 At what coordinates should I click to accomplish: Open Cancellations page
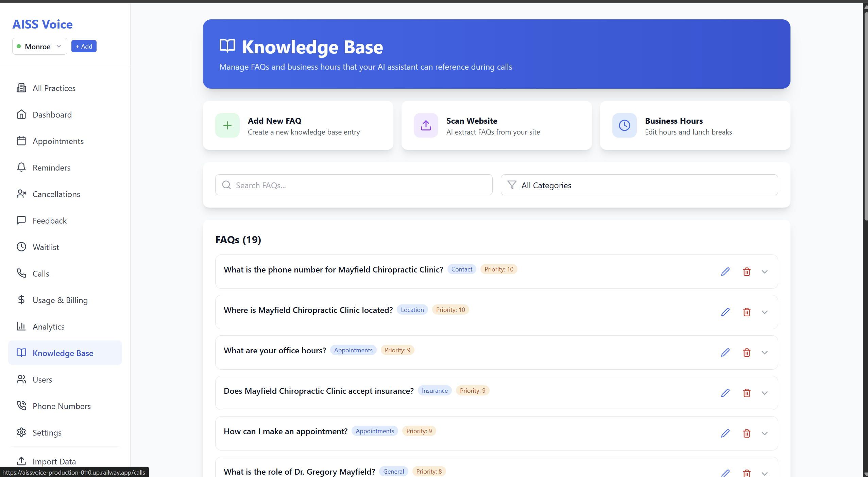65,194
